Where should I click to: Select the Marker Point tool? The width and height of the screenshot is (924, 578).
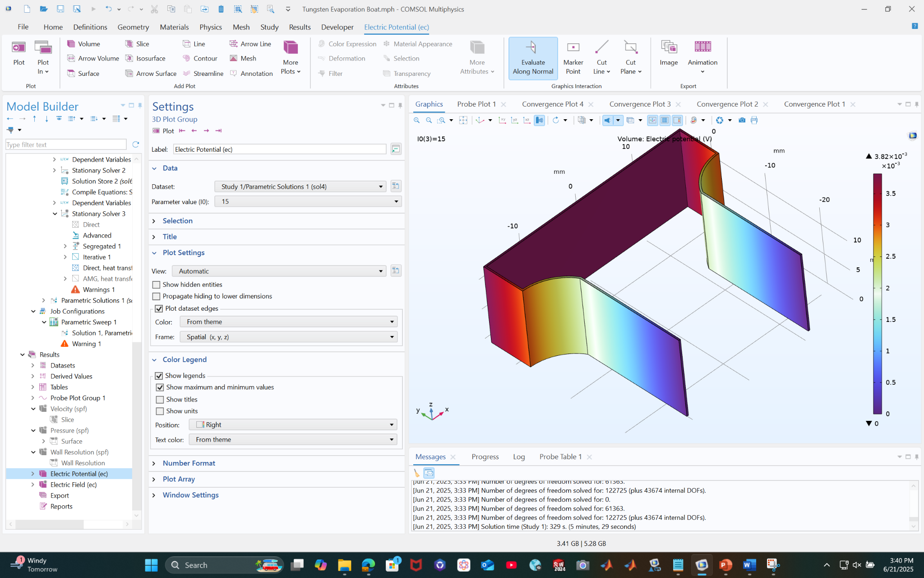point(573,58)
